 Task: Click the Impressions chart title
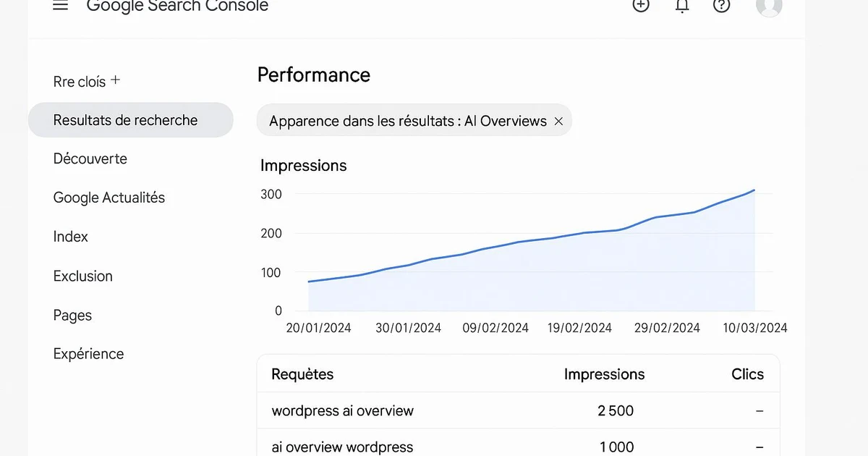(303, 165)
